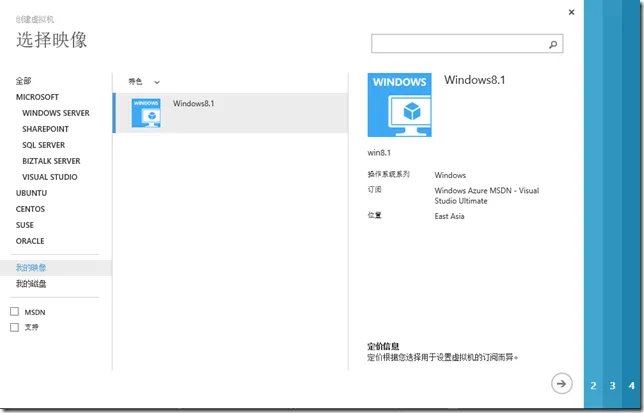Jump to wizard step 3

pyautogui.click(x=612, y=385)
